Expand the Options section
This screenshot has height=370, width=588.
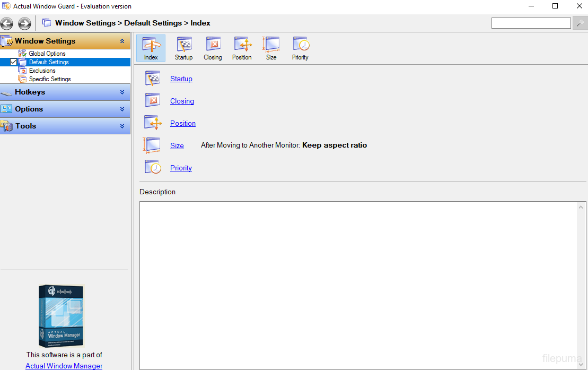(122, 109)
